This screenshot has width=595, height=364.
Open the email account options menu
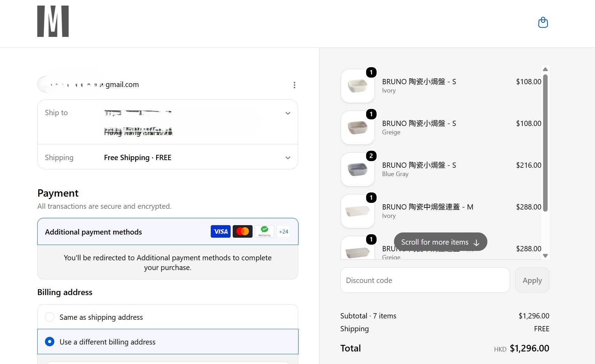[x=294, y=85]
